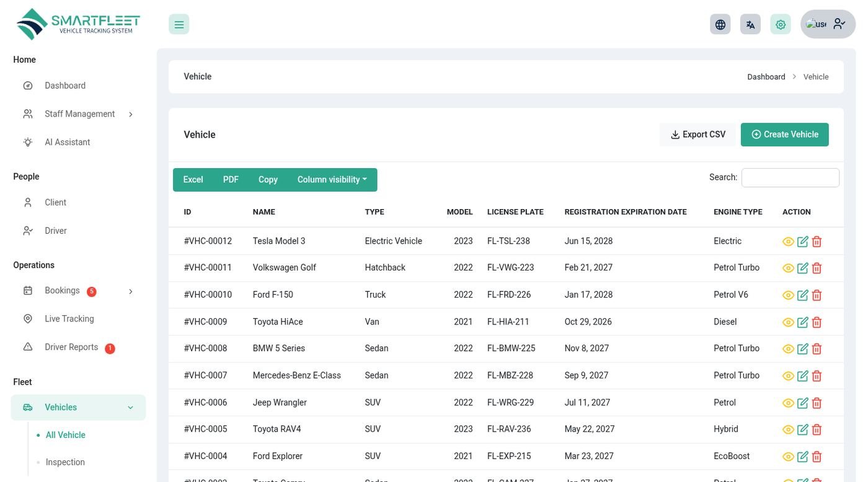
Task: Click the trash icon for Jeep Wrangler
Action: tap(817, 403)
